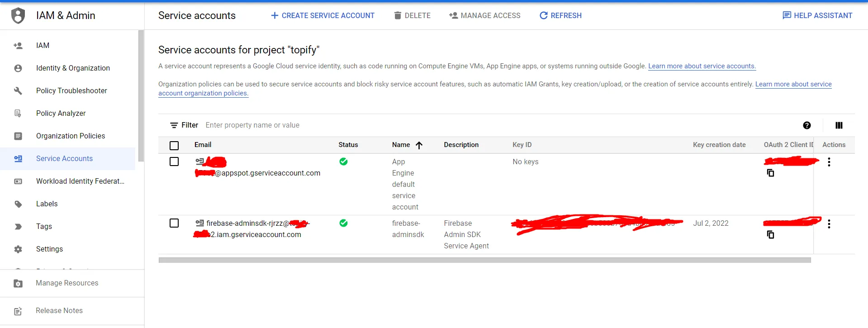Click the Manage Resources icon
This screenshot has width=868, height=328.
coord(18,283)
